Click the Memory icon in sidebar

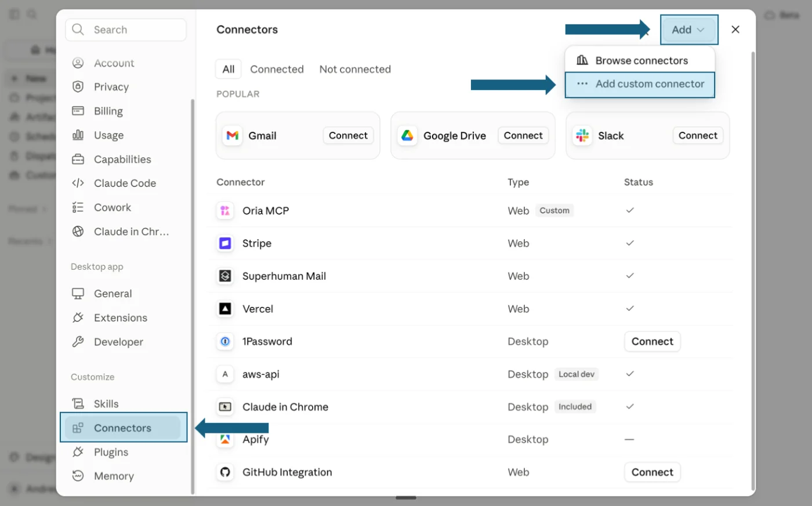pyautogui.click(x=78, y=476)
